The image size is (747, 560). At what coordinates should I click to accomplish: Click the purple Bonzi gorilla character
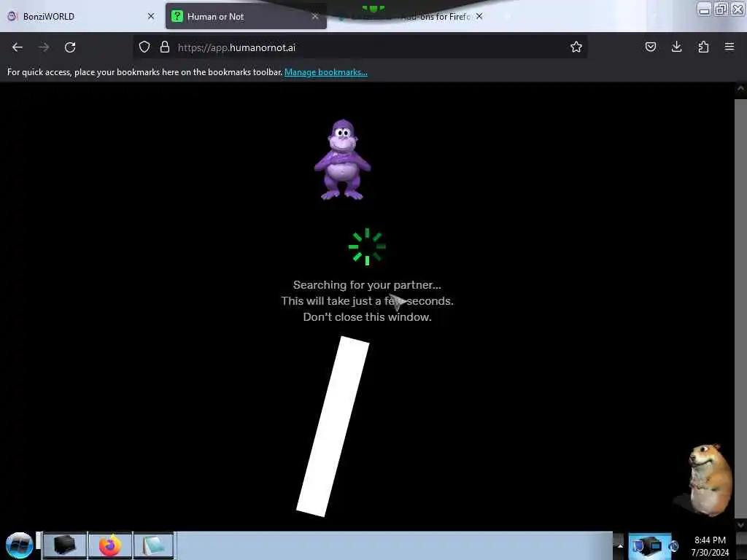pos(343,160)
